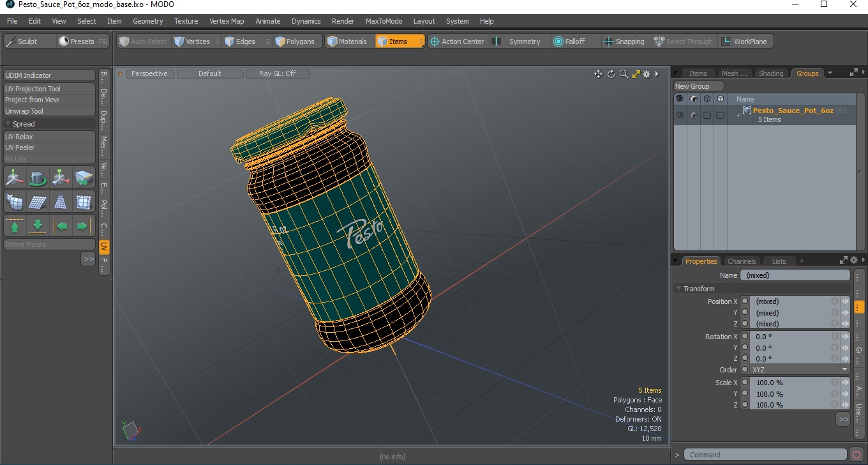Screen dimensions: 868x465
Task: Click the Name (mixed) input field
Action: tap(795, 275)
